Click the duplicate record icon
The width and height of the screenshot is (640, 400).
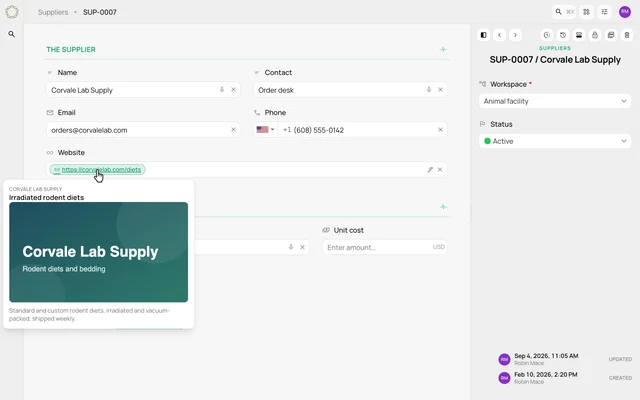[611, 35]
